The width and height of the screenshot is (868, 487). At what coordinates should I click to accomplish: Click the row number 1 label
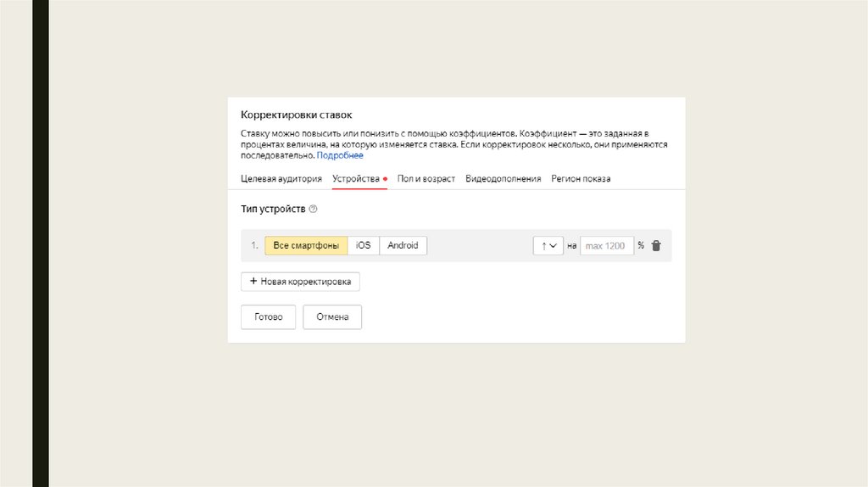(x=253, y=245)
